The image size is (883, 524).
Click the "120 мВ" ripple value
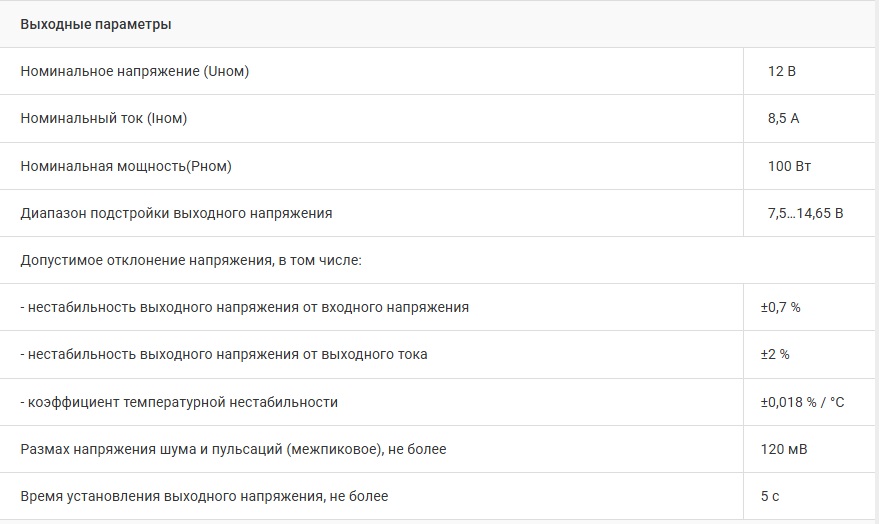[x=783, y=449]
